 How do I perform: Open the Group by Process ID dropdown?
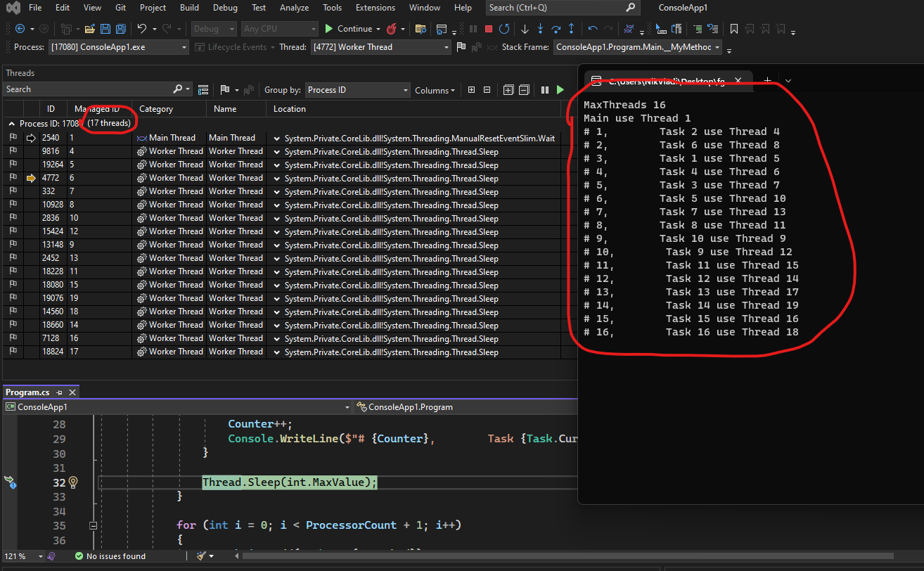coord(357,90)
